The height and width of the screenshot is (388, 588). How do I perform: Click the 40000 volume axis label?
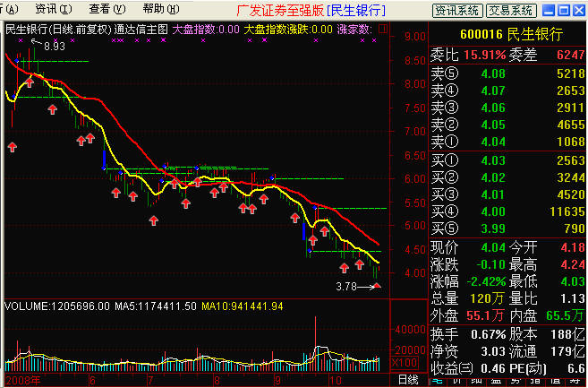(x=410, y=330)
